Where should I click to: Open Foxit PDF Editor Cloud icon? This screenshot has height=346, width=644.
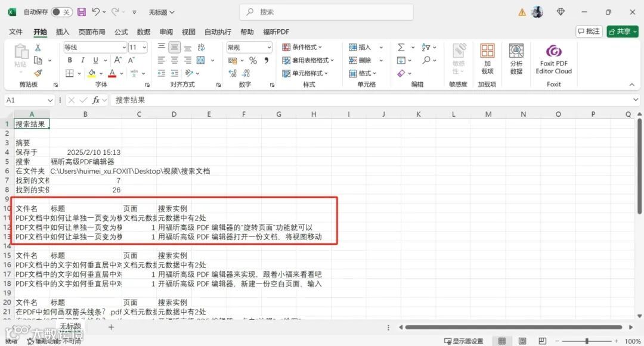point(553,59)
